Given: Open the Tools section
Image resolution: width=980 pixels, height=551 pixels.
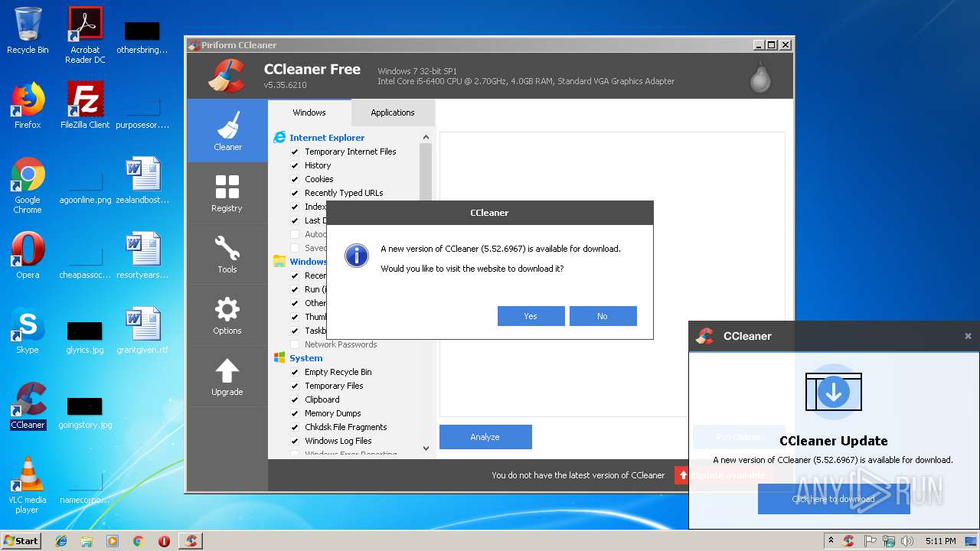Looking at the screenshot, I should (x=227, y=253).
